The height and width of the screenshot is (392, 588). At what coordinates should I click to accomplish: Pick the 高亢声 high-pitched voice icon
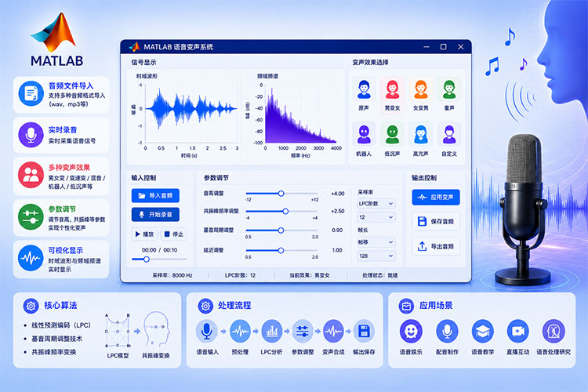pos(421,135)
